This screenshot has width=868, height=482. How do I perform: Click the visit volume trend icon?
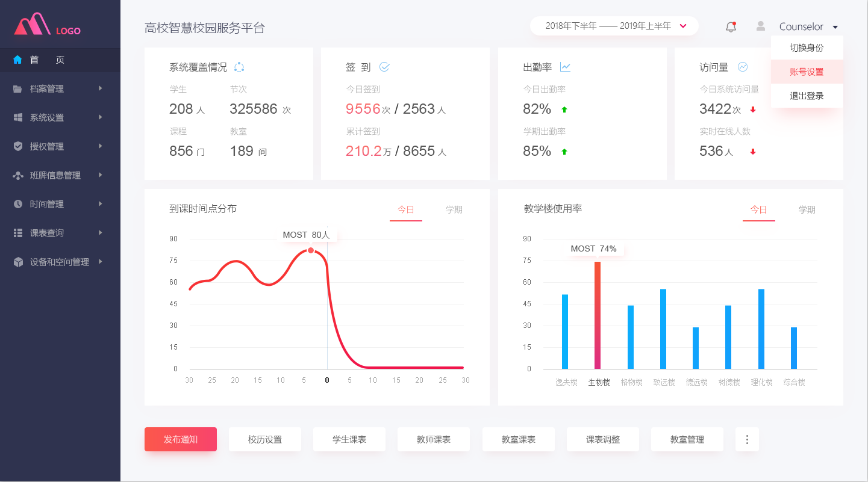[x=743, y=67]
